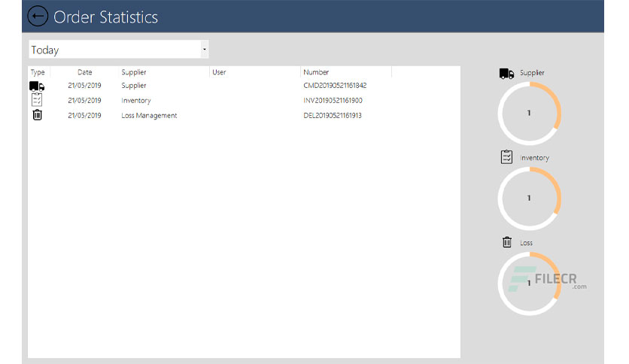Click the dropdown arrow beside Today

204,50
